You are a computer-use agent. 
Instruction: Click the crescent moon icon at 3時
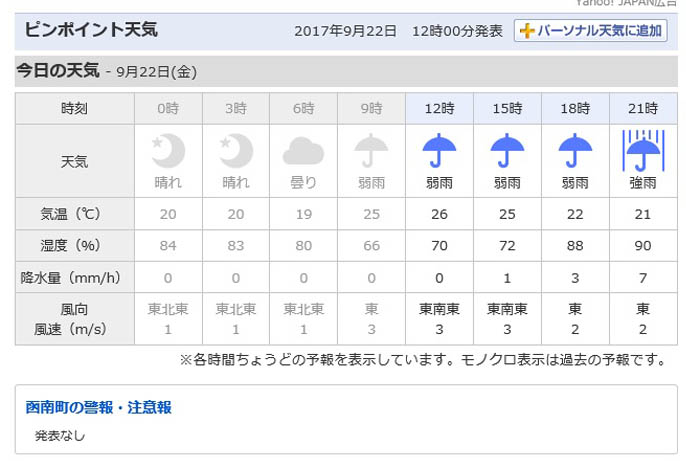click(x=236, y=151)
